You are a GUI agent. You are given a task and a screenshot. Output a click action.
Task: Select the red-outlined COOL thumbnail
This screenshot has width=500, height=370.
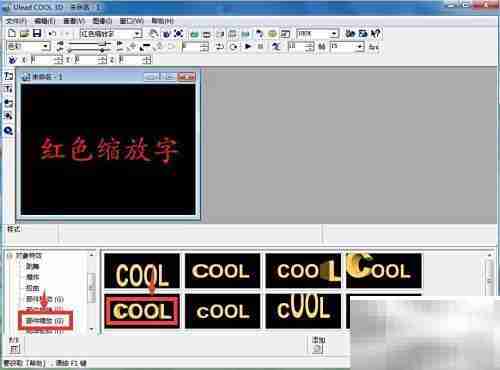tap(142, 311)
